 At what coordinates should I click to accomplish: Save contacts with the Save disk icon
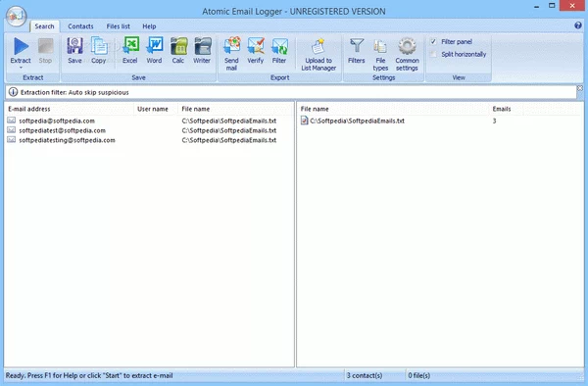[x=74, y=51]
